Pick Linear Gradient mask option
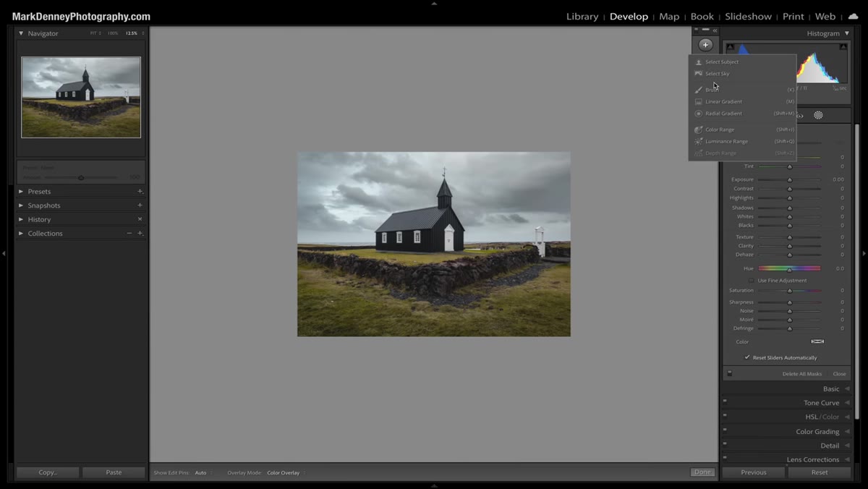 [724, 102]
